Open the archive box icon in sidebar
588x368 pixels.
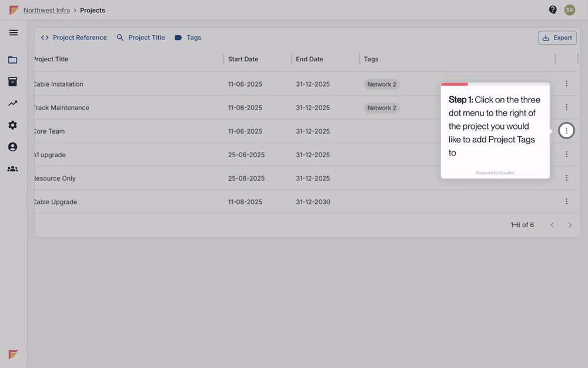(x=13, y=81)
